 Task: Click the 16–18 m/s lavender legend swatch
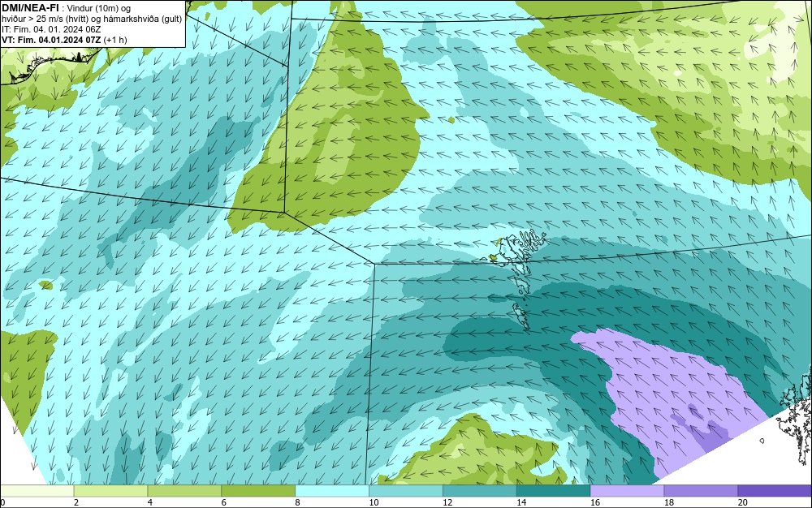point(627,491)
